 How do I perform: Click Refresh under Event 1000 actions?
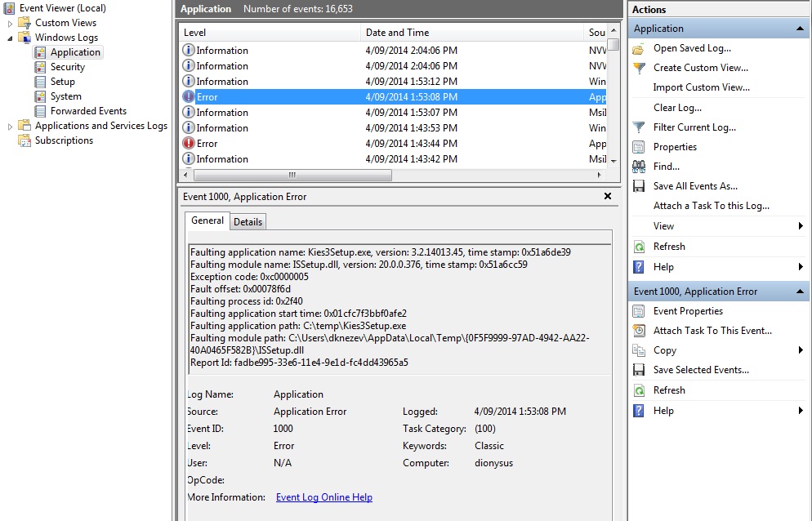(x=669, y=390)
